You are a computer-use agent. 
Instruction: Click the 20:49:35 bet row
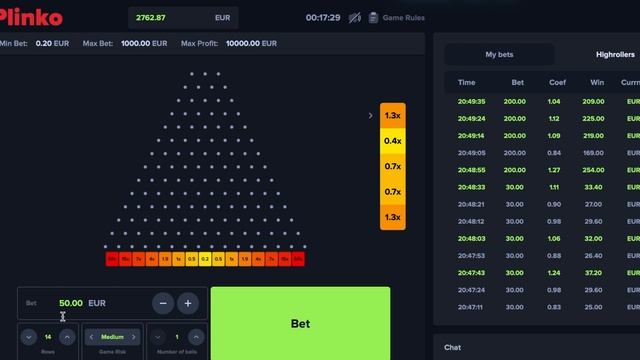coord(542,101)
